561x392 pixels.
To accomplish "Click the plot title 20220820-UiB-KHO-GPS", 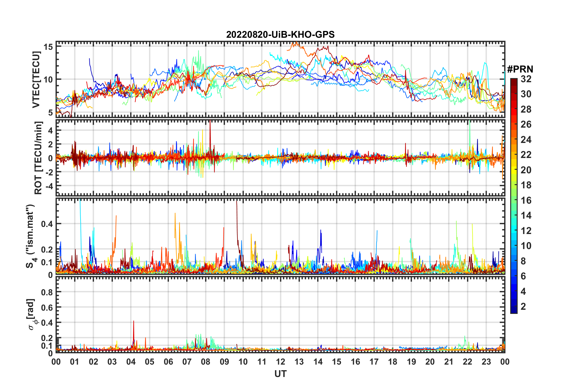I will 280,35.
